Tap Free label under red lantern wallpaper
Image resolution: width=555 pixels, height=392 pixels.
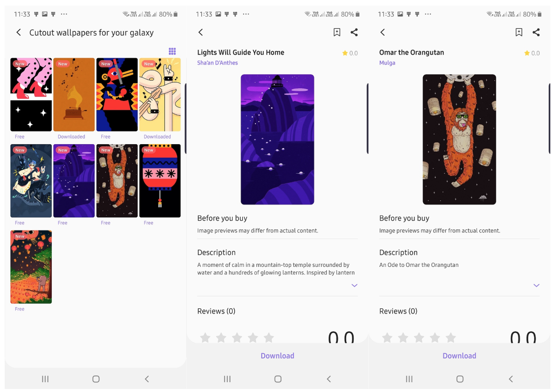click(149, 223)
